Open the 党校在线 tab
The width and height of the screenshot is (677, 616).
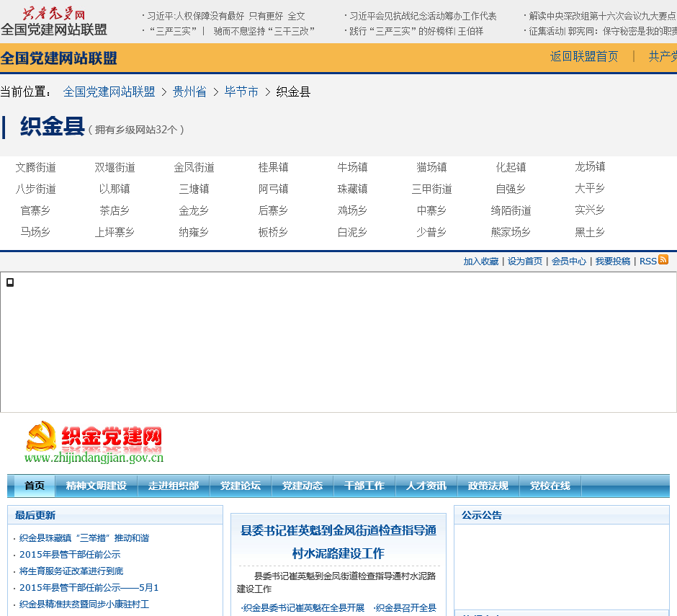click(x=550, y=486)
